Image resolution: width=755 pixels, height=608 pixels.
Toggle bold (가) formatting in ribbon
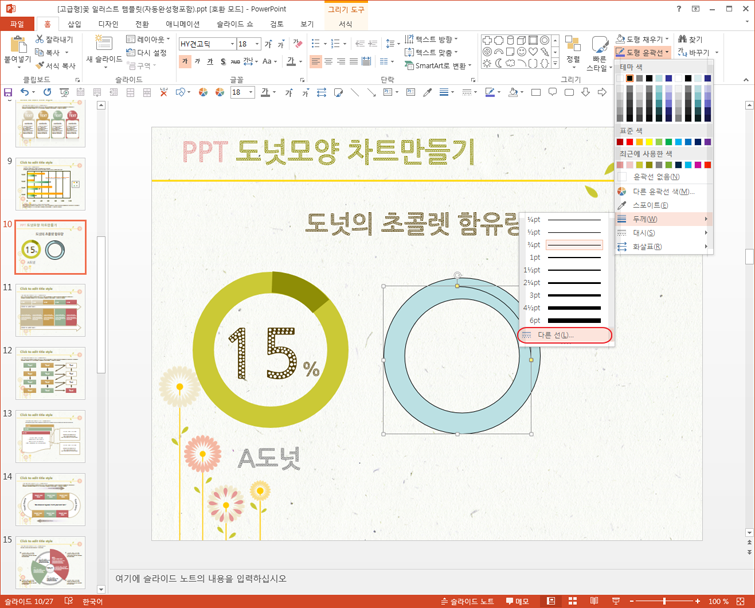pos(185,61)
